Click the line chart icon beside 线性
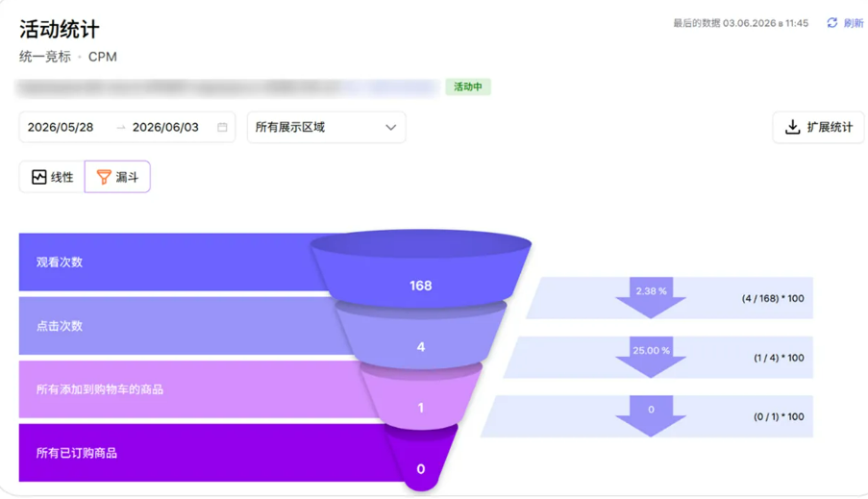 coord(38,177)
